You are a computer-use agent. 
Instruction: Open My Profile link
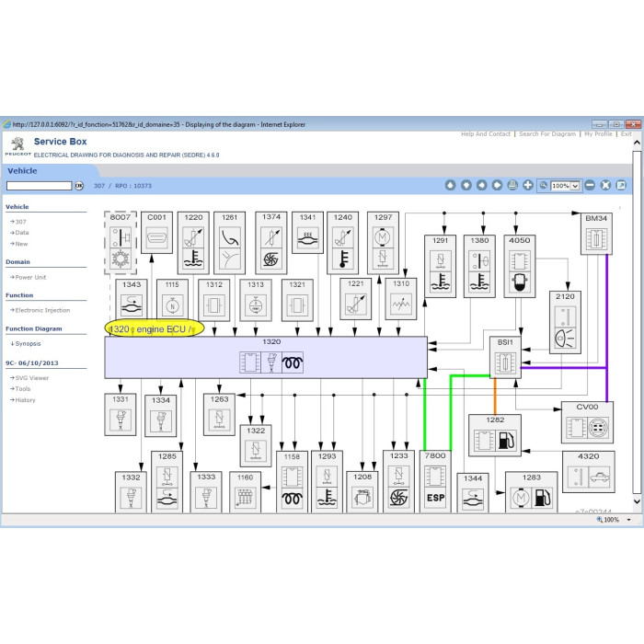pyautogui.click(x=598, y=134)
